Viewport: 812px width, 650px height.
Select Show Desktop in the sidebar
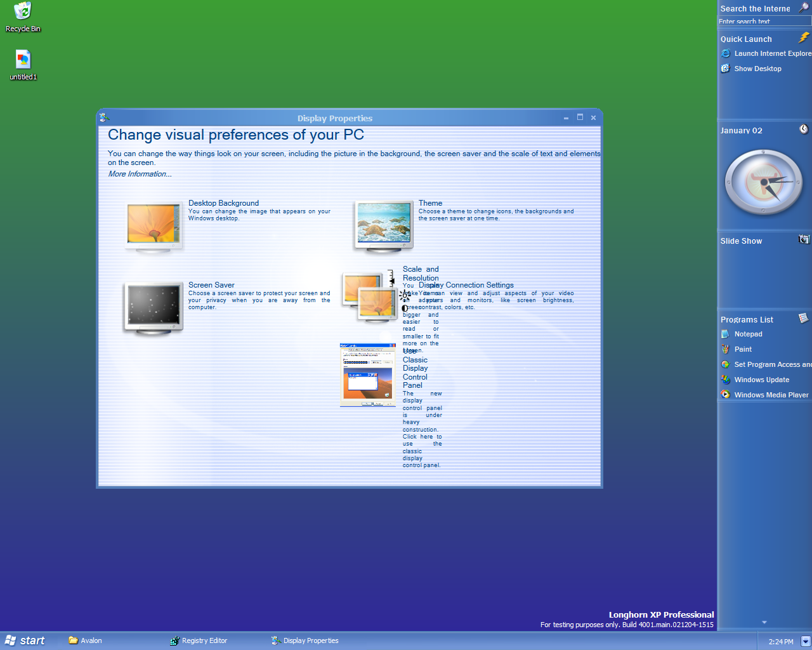tap(757, 69)
